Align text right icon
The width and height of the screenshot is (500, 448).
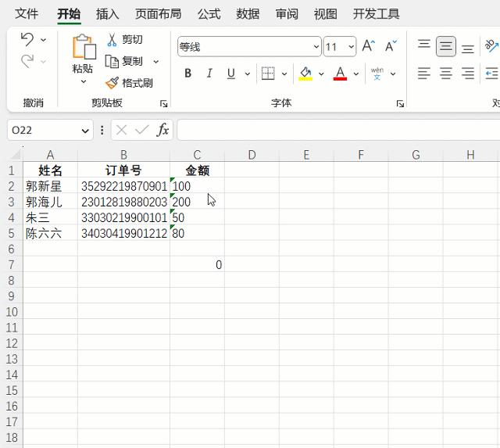pos(468,73)
